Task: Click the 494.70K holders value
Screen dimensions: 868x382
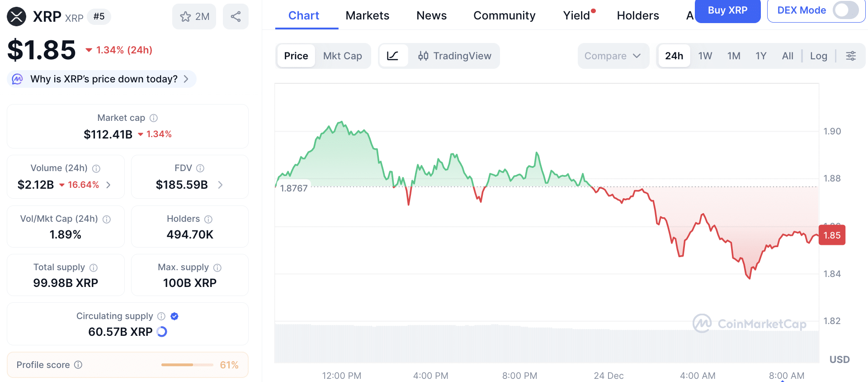Action: pyautogui.click(x=190, y=234)
